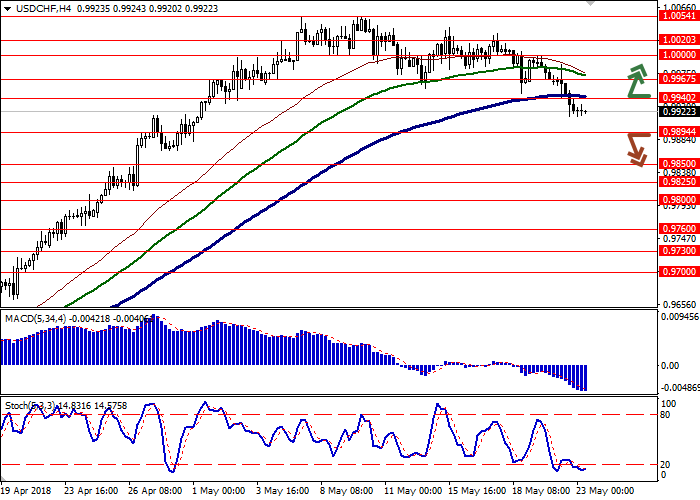Click the black current price tag 0.99223
This screenshot has width=700, height=500.
(678, 112)
